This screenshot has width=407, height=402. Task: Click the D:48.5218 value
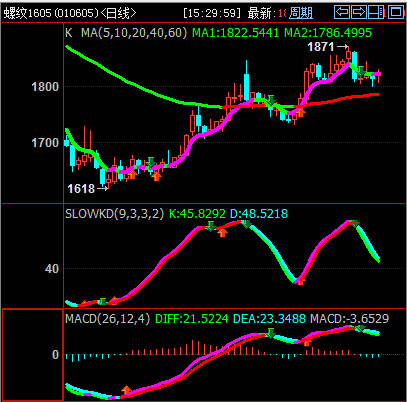[259, 214]
